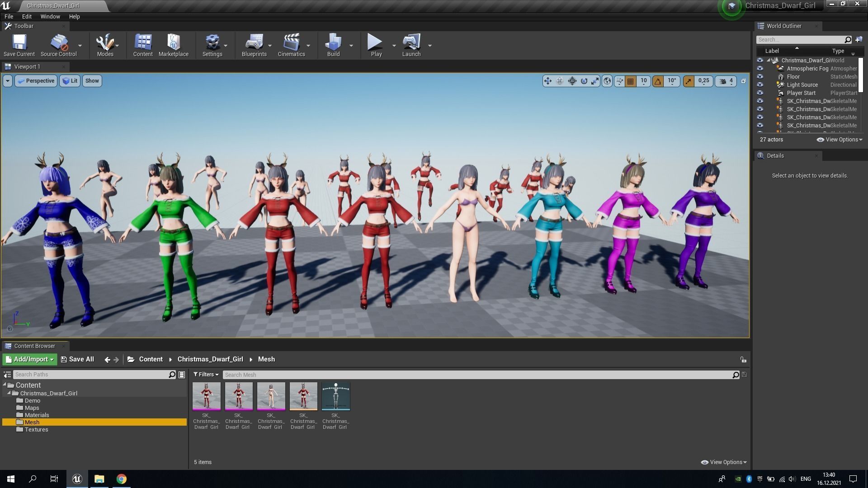Open the Cinematics toolbar icon
Viewport: 868px width, 488px height.
(x=291, y=43)
